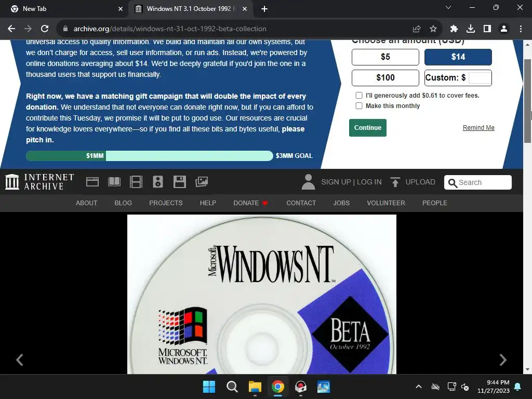Open the ABOUT menu item
Screen dimensions: 532x399
87,203
